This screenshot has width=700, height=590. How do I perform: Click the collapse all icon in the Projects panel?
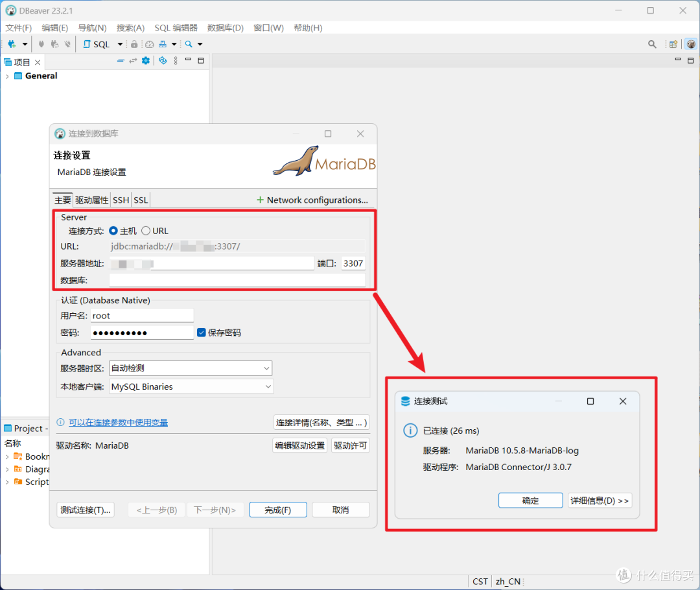[x=121, y=61]
